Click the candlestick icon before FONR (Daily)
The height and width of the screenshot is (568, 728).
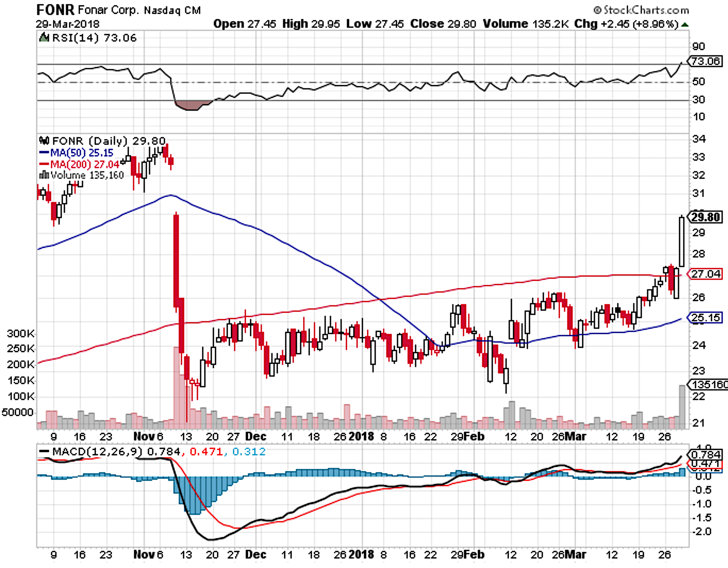click(x=45, y=141)
